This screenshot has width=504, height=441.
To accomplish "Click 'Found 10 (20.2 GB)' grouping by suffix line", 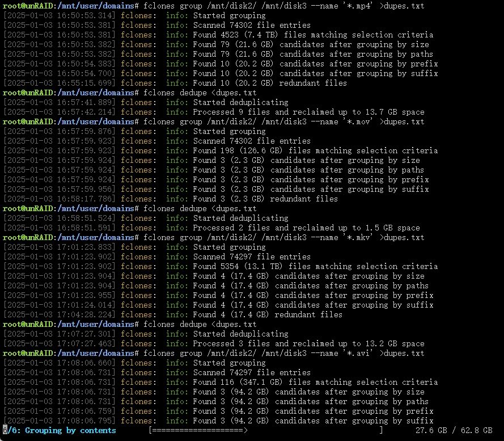I will [221, 73].
